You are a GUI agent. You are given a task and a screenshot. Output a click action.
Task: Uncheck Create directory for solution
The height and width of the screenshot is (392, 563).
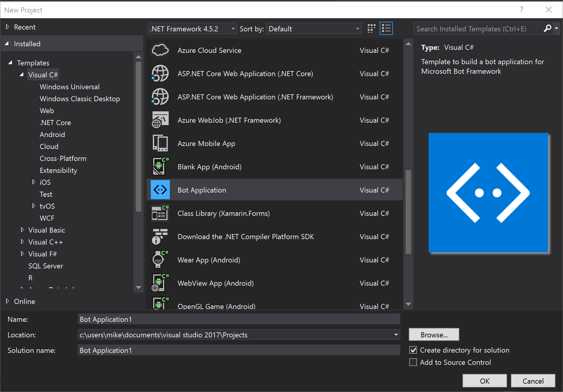click(x=413, y=350)
